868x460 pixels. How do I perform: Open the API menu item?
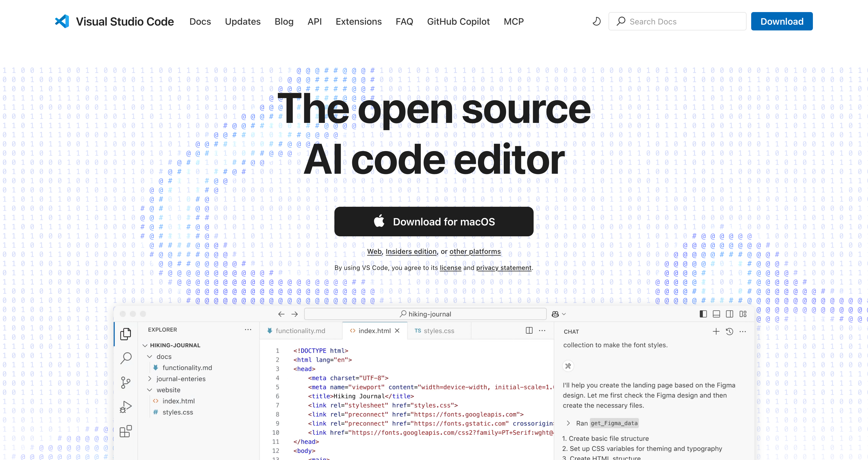[x=314, y=22]
